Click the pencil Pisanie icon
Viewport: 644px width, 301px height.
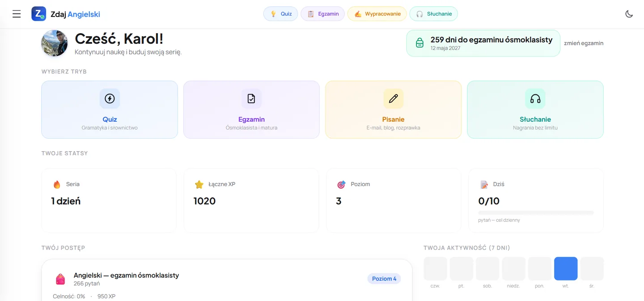tap(394, 99)
